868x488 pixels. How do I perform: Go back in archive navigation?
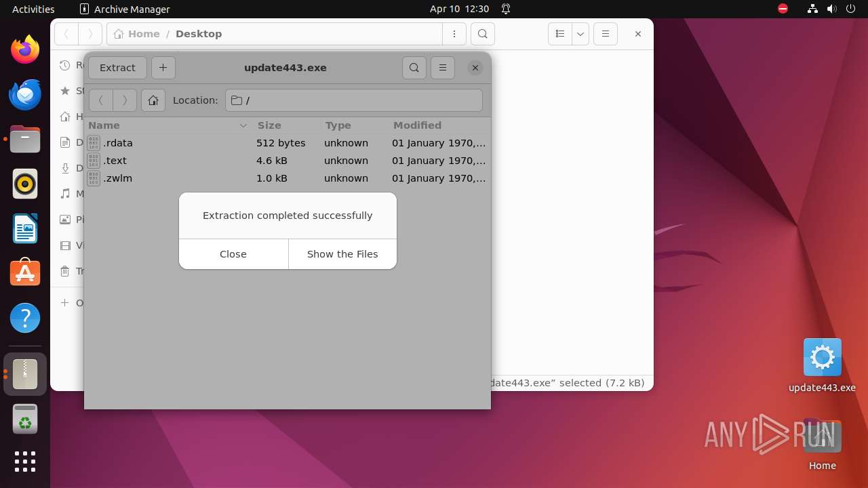(101, 100)
